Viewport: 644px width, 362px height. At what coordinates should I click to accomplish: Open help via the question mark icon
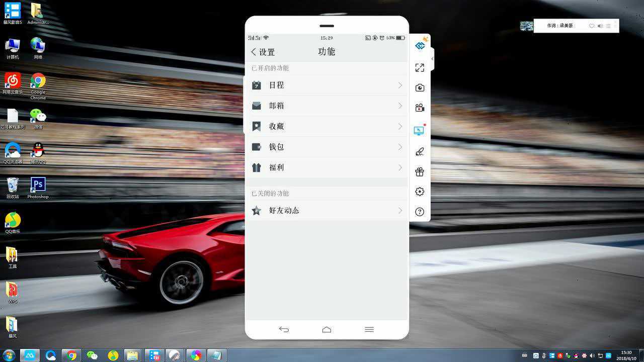(x=420, y=211)
